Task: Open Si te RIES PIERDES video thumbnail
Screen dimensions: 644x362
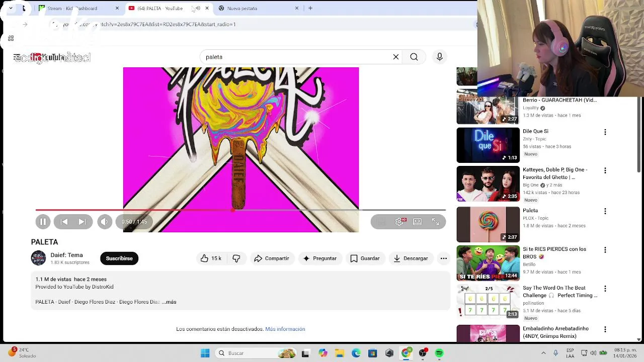Action: (x=488, y=263)
